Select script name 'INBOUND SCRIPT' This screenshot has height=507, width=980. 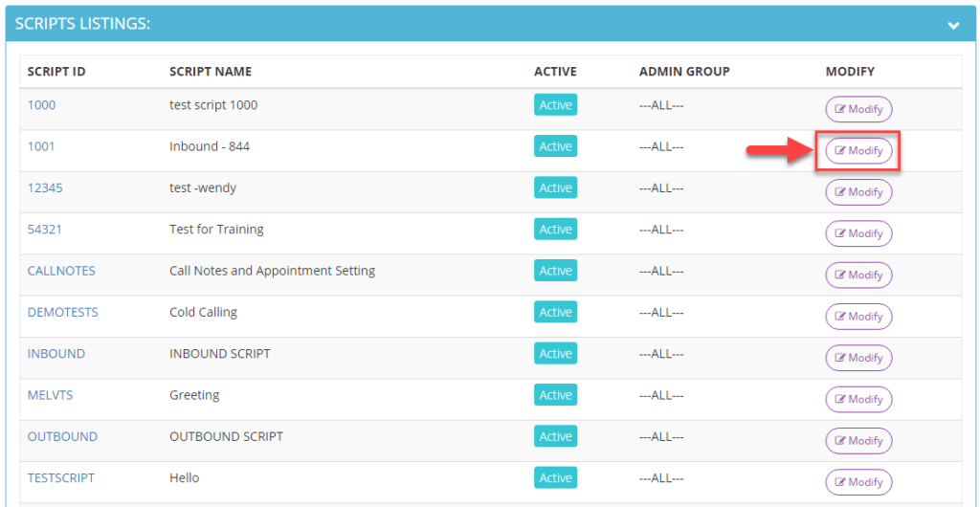coord(220,353)
